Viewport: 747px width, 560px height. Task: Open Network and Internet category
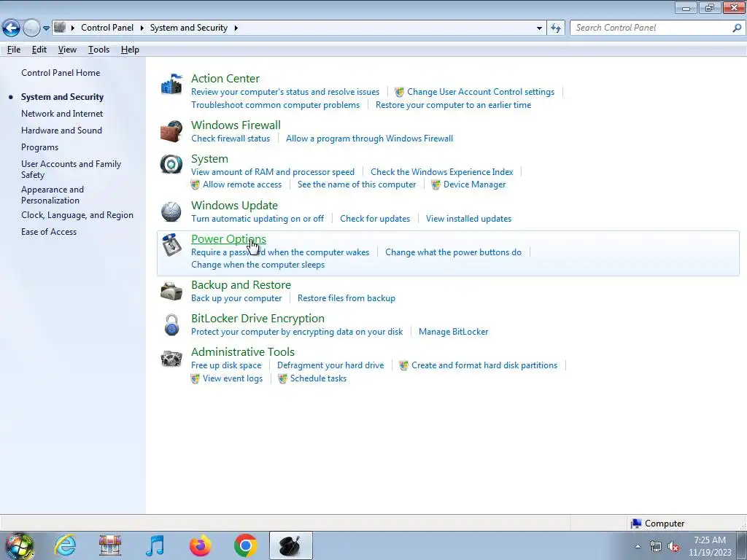pos(62,114)
